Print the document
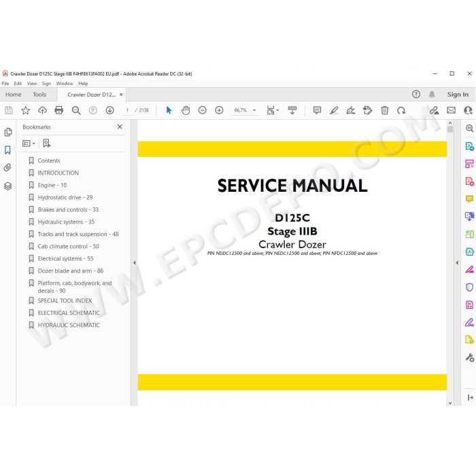 [59, 110]
